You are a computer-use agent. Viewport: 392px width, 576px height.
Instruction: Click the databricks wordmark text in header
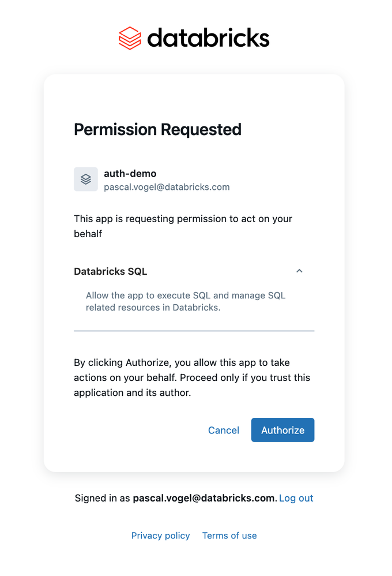point(208,38)
